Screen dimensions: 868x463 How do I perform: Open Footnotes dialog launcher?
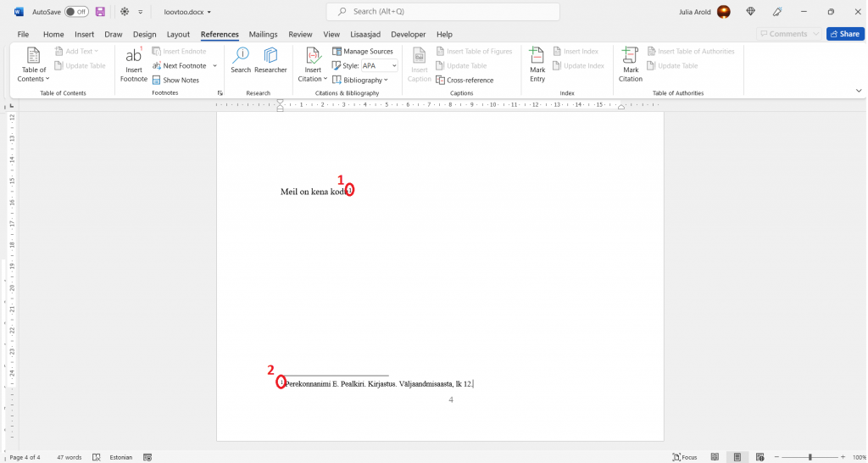(x=220, y=93)
